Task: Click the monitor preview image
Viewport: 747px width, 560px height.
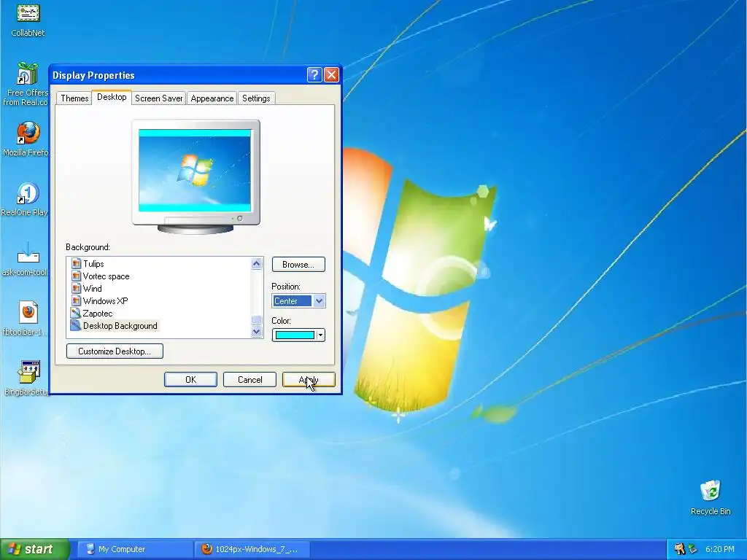Action: [x=195, y=171]
